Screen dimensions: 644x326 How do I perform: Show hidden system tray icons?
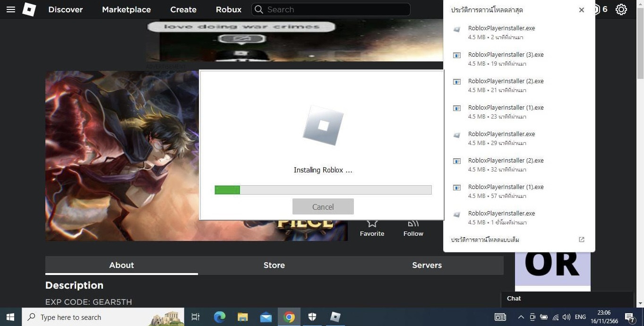click(521, 317)
